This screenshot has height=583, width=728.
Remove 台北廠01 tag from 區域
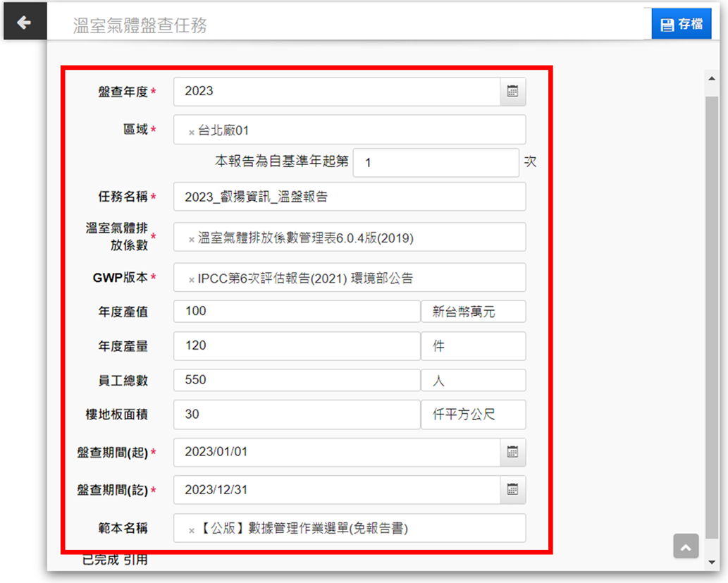[192, 132]
